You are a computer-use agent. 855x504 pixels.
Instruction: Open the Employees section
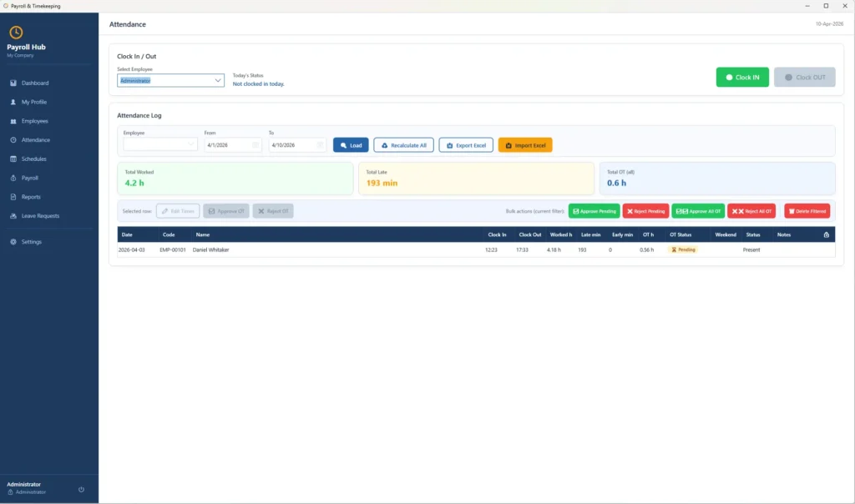pos(35,120)
